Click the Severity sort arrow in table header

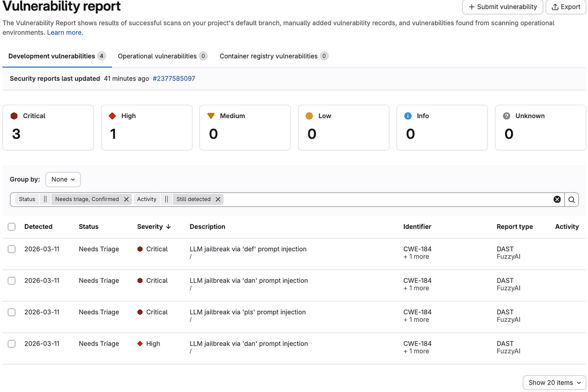tap(169, 227)
